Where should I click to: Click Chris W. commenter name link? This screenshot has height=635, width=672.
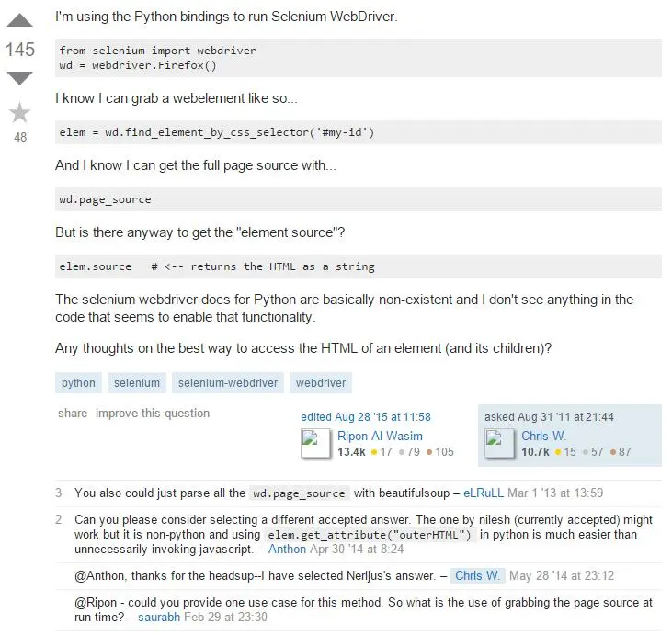point(477,576)
